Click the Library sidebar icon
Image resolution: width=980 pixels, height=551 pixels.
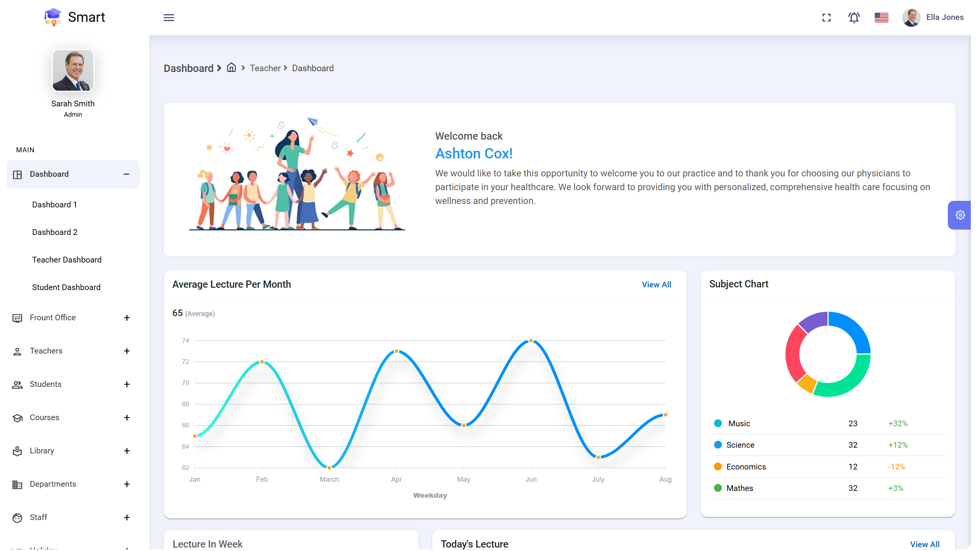17,451
